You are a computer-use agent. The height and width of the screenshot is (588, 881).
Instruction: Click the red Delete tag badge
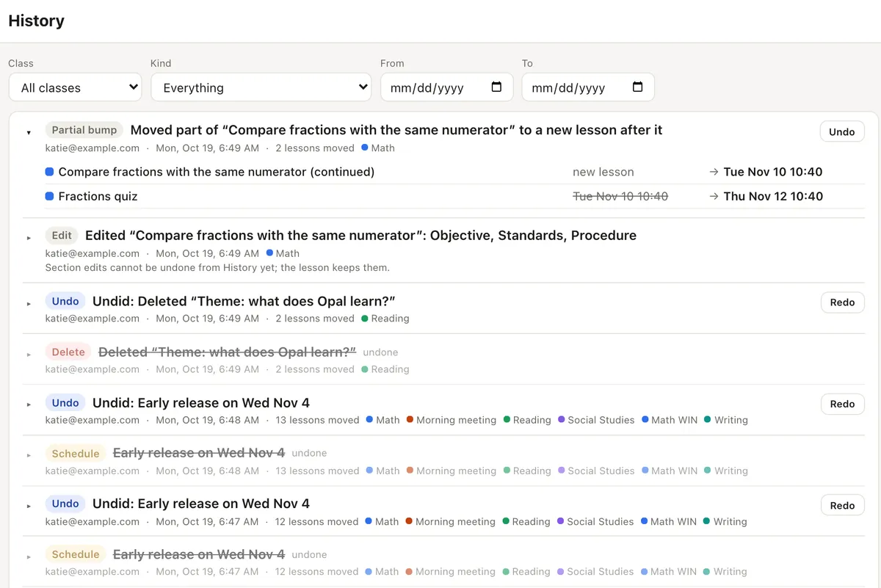(68, 352)
